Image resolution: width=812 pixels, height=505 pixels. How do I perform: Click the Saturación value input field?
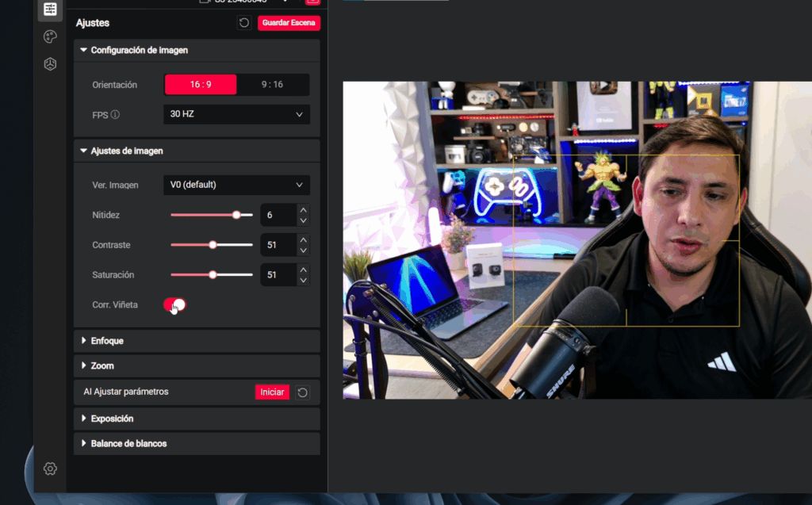click(x=278, y=275)
